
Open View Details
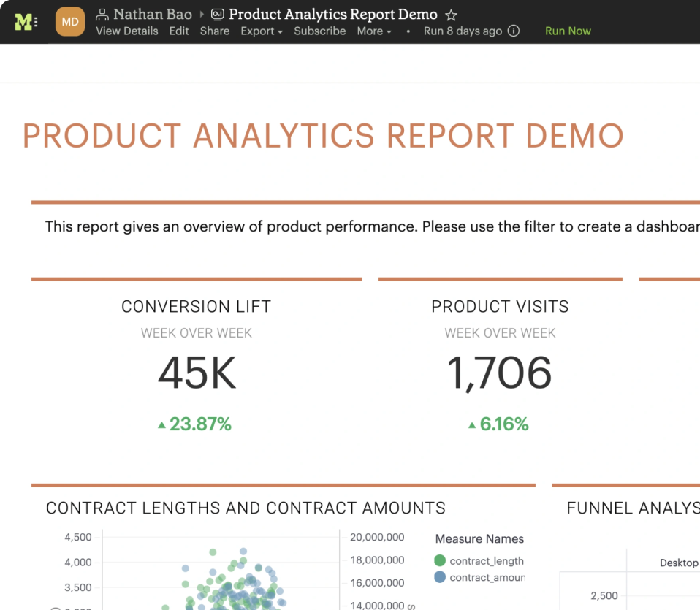pyautogui.click(x=126, y=31)
